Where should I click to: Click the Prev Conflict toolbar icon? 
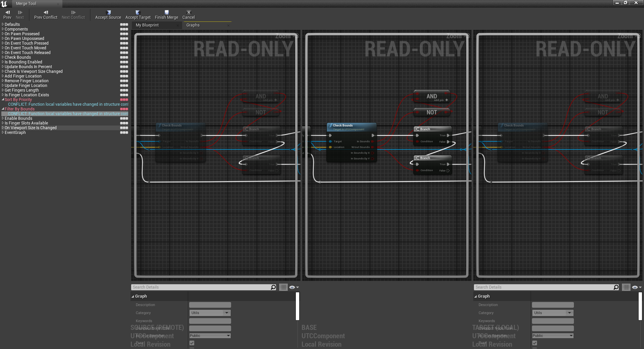[46, 12]
